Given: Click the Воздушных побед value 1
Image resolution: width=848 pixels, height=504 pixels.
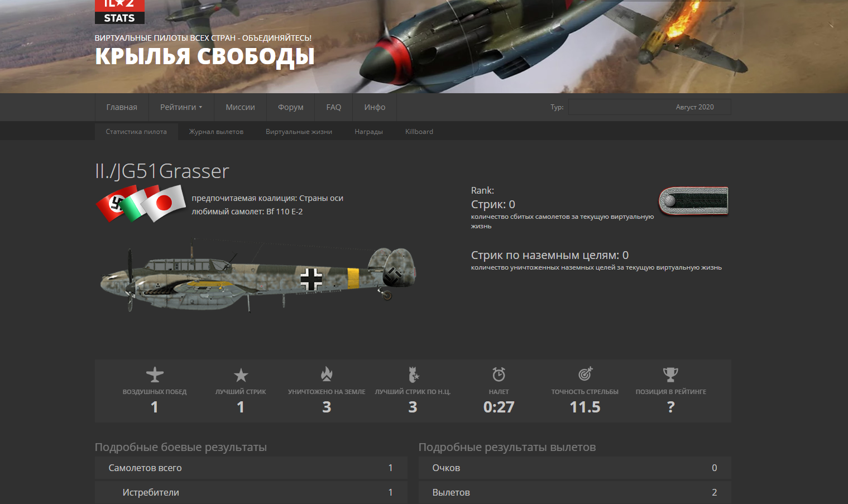Looking at the screenshot, I should pyautogui.click(x=155, y=407).
